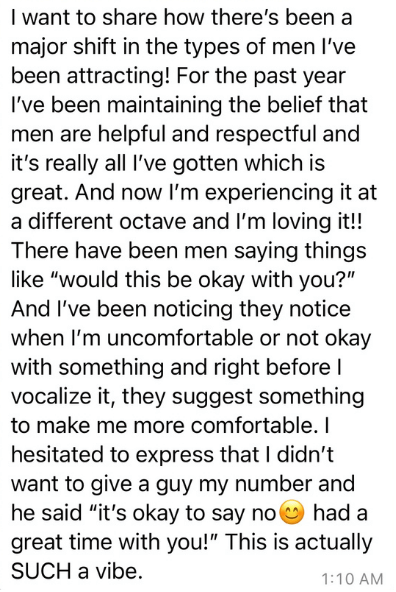Click the 1:10 AM timestamp

pos(352,578)
